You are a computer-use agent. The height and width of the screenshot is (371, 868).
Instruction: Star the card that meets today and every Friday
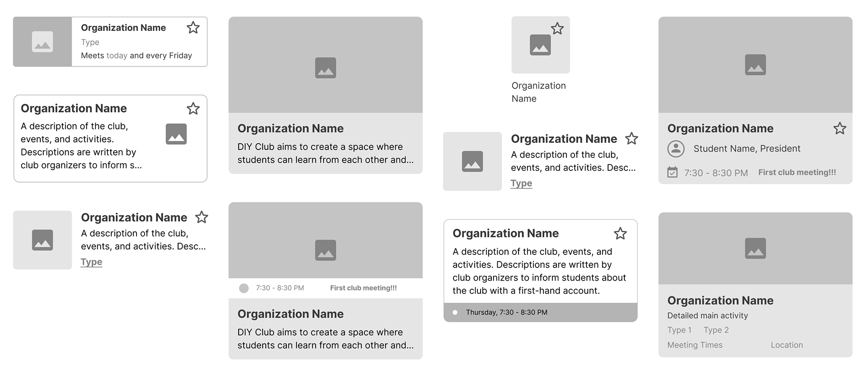[193, 28]
